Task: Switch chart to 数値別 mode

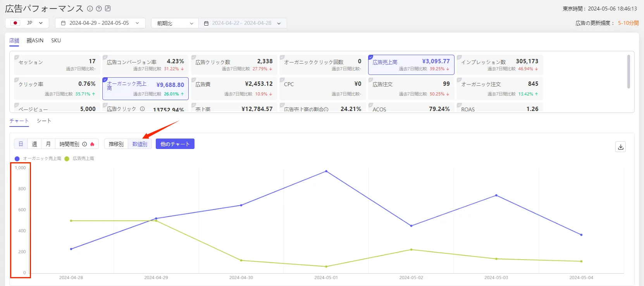Action: click(x=140, y=144)
